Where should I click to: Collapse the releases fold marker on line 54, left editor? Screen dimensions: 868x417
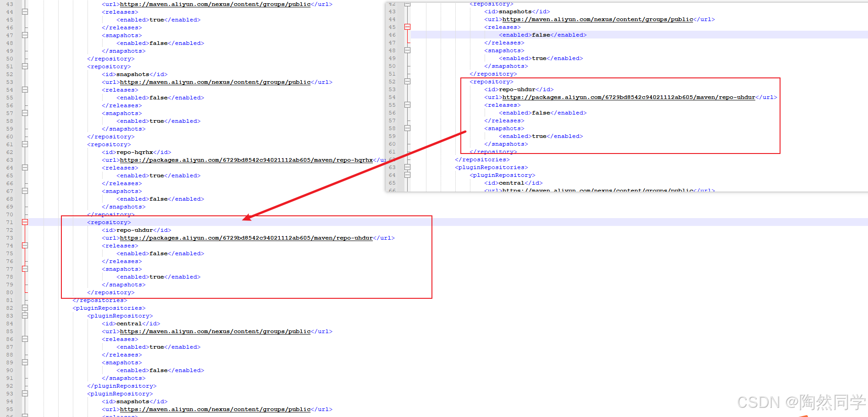[x=25, y=90]
